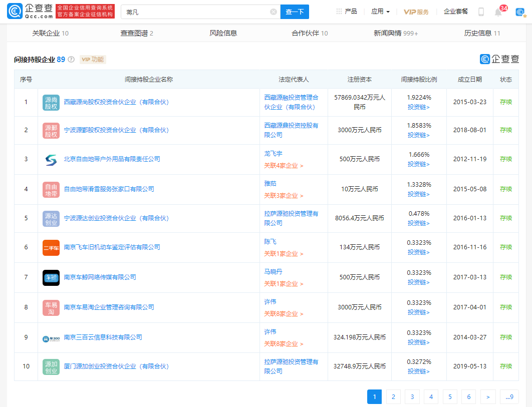Open the mobile phone app icon
This screenshot has width=532, height=407.
pos(481,12)
